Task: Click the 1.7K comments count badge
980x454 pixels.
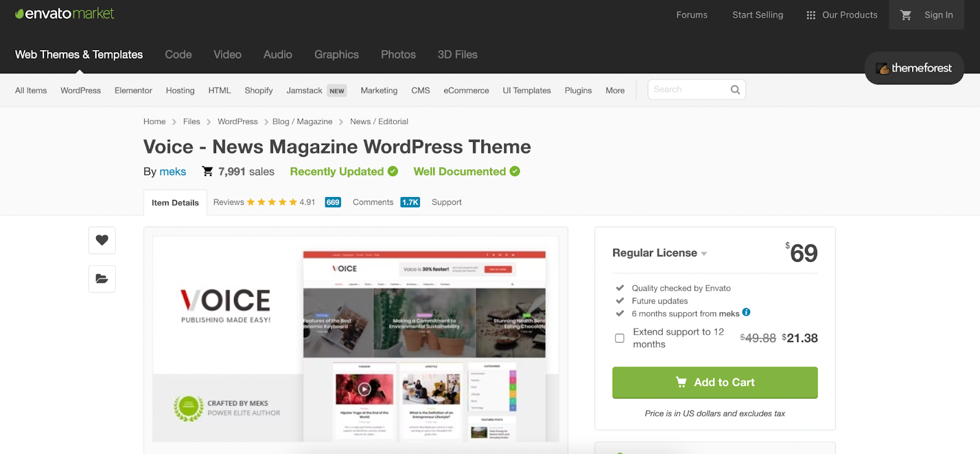Action: tap(410, 203)
